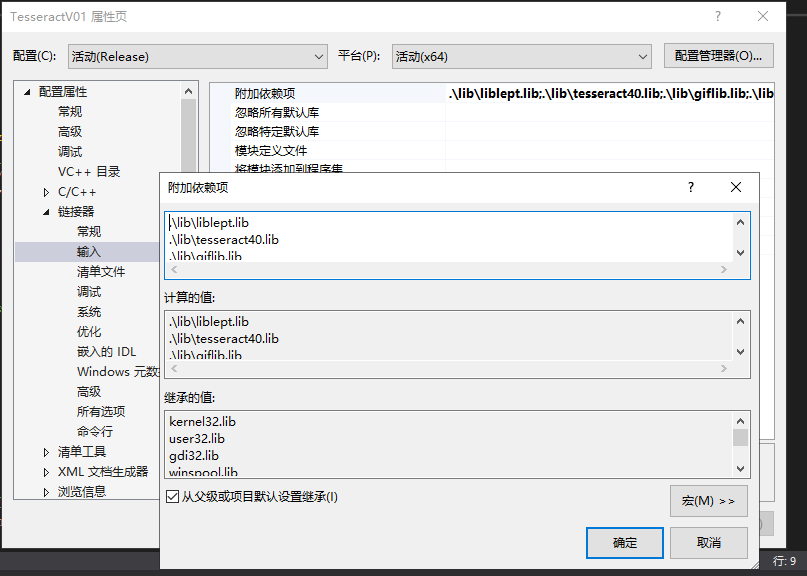Click the 配置管理器 button
The image size is (807, 576).
(718, 56)
